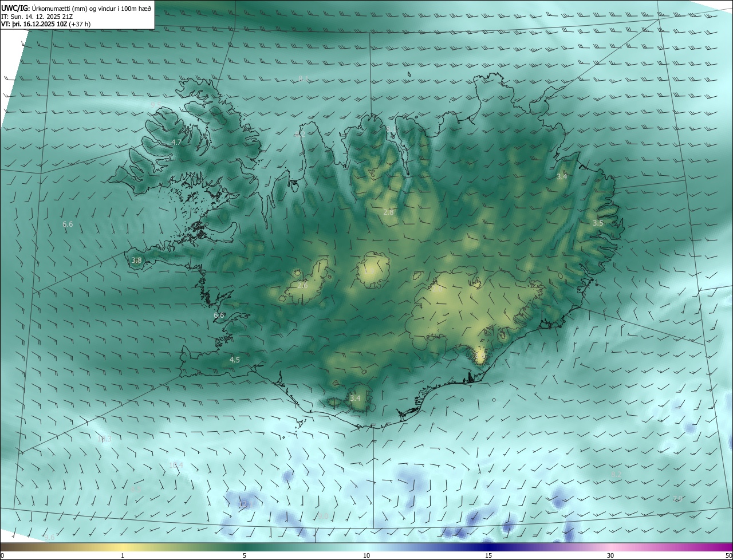The image size is (733, 560).
Task: Click the 6.6 value on the Faxaflói coast
Action: 219,315
